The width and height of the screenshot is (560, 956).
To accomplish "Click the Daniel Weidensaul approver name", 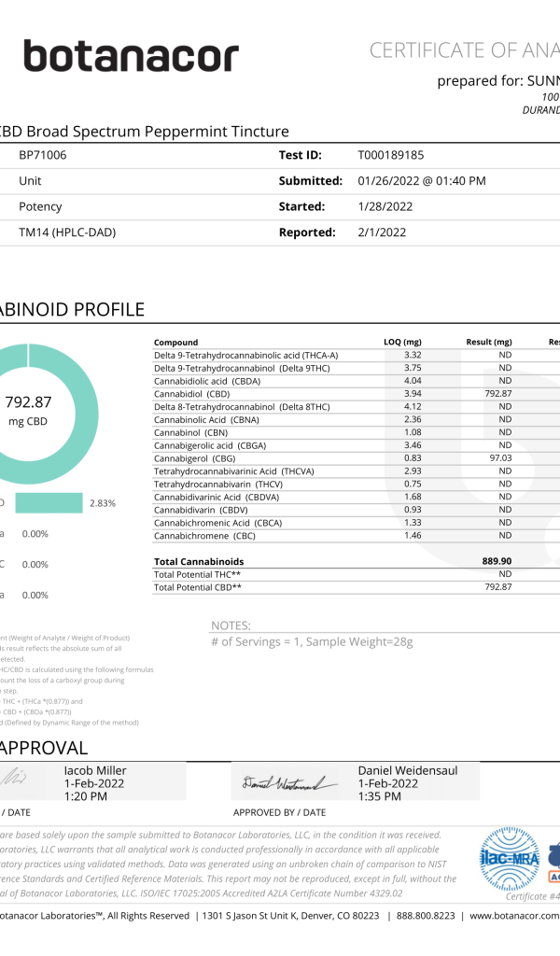I will [408, 770].
